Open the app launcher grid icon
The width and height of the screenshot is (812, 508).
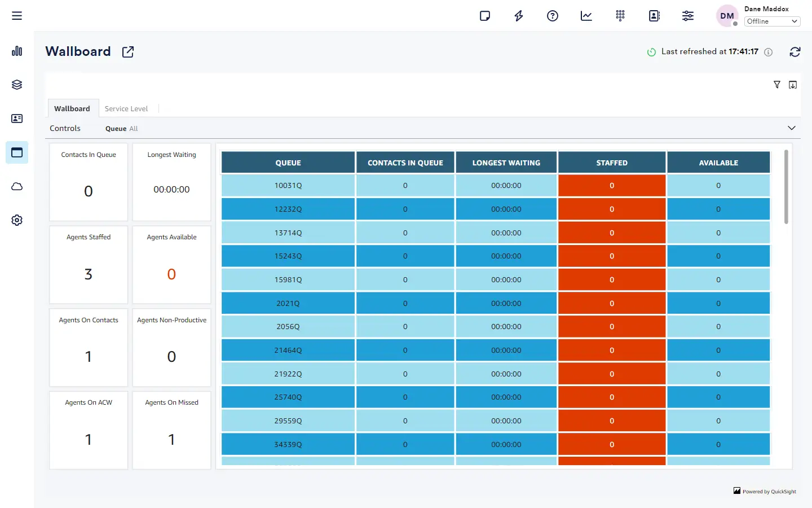pos(620,16)
